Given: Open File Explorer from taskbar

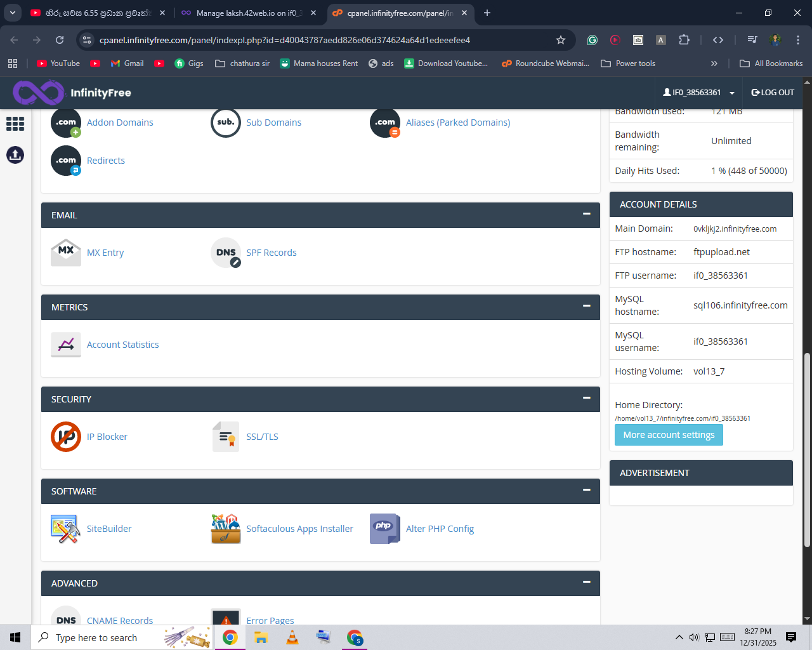Looking at the screenshot, I should click(x=261, y=637).
